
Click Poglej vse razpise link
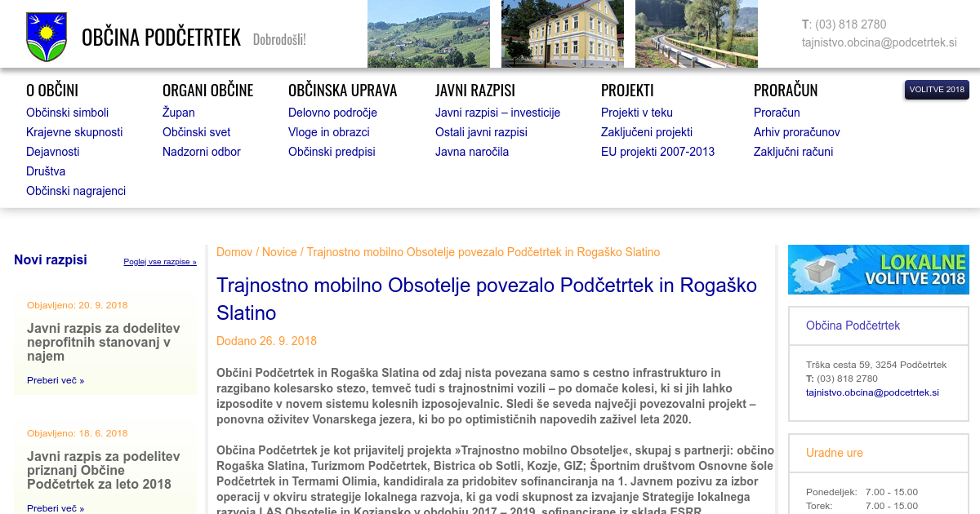(x=160, y=262)
